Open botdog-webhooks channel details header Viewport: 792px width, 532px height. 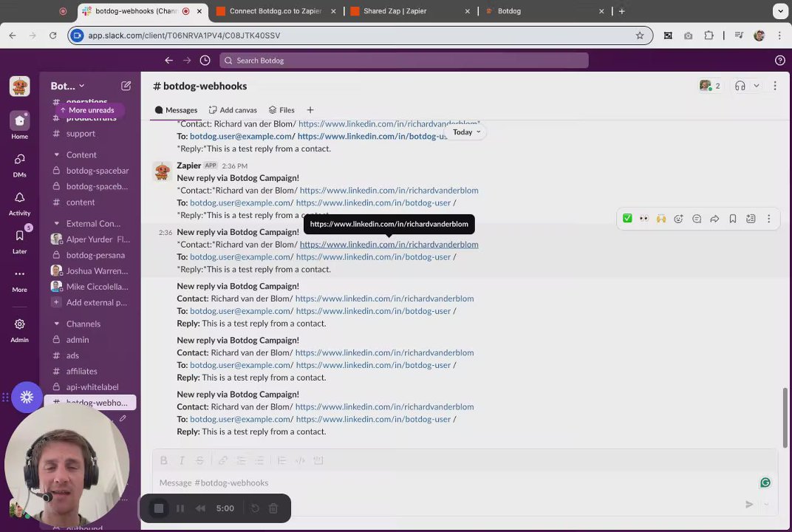tap(200, 86)
